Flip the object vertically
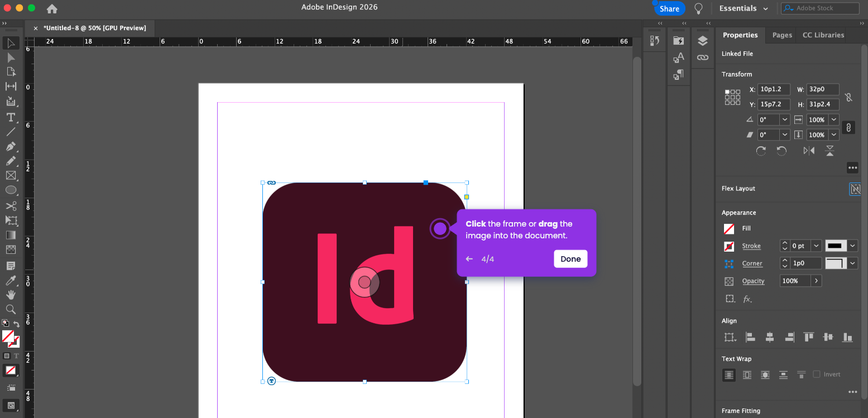Image resolution: width=868 pixels, height=418 pixels. 830,151
